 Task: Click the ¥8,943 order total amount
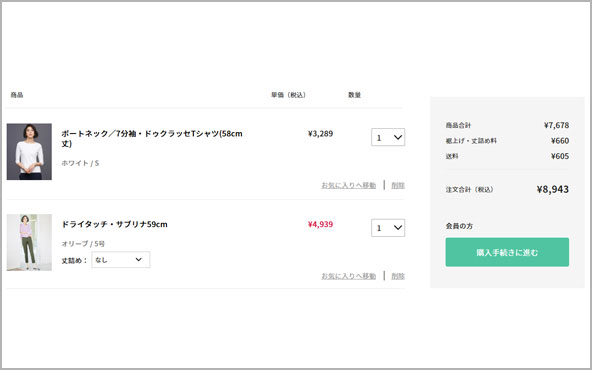click(553, 189)
